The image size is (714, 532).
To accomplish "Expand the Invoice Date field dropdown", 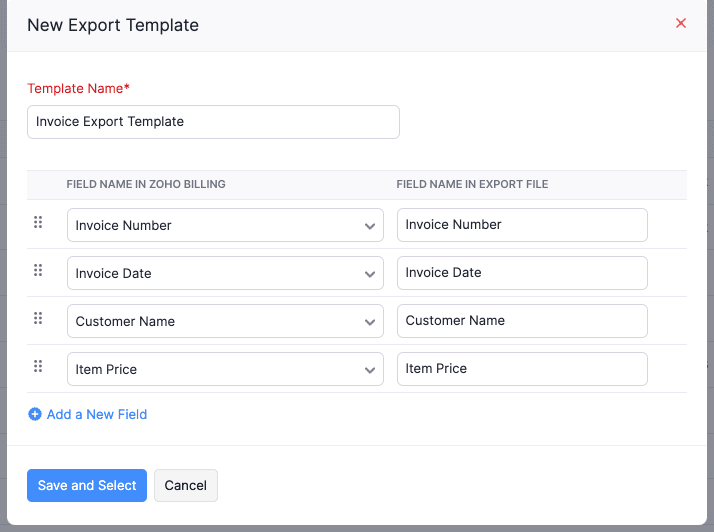I will click(x=225, y=273).
